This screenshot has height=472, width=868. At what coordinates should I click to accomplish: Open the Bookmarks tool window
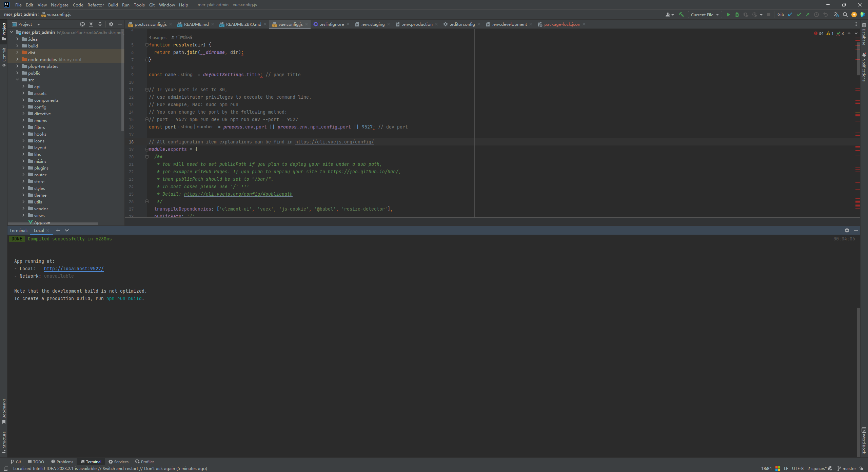pos(4,411)
